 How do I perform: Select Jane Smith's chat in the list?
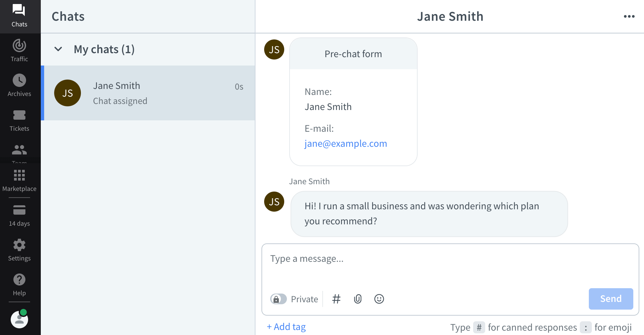pyautogui.click(x=148, y=93)
